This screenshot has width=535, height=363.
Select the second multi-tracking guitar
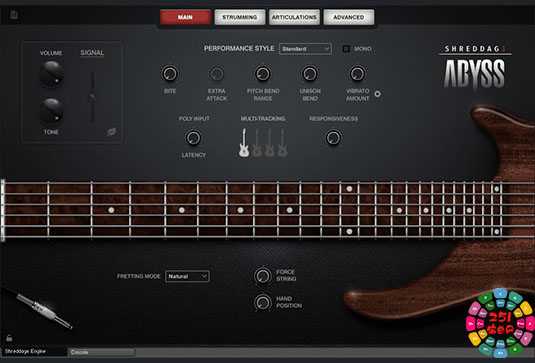click(x=257, y=143)
